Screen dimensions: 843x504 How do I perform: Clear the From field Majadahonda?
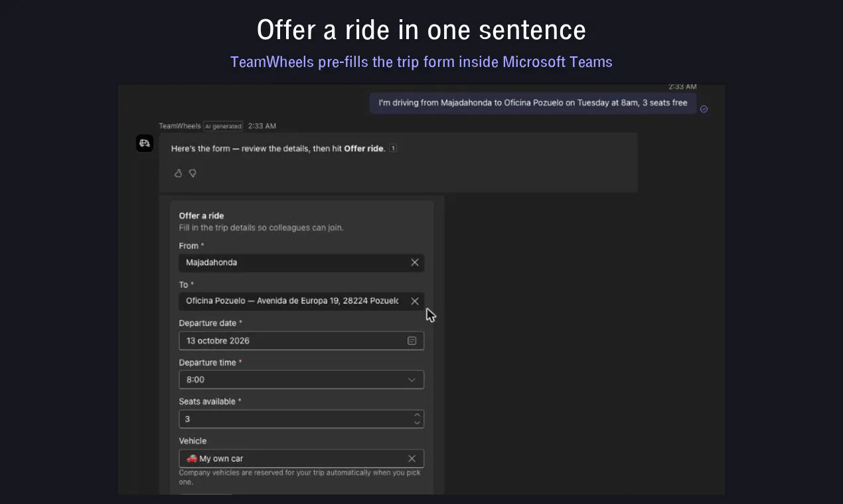coord(415,263)
